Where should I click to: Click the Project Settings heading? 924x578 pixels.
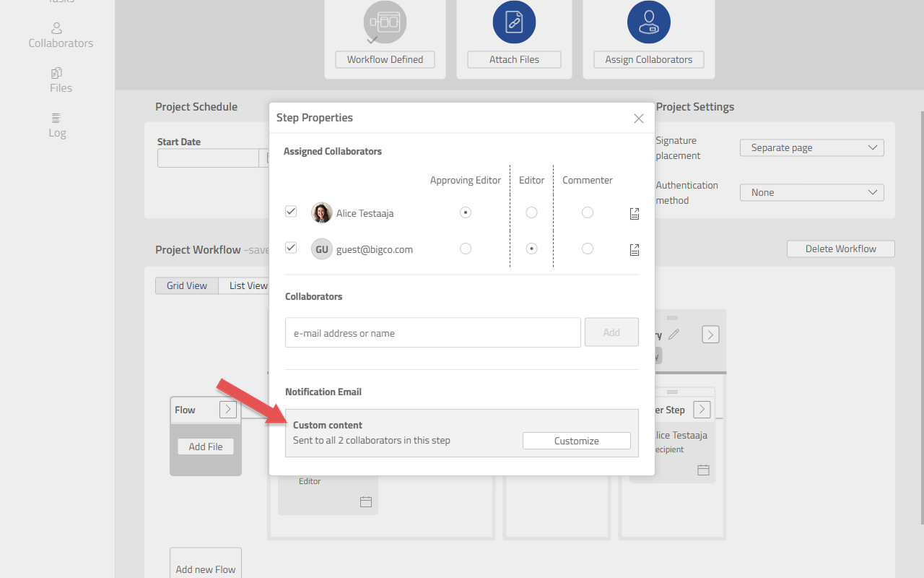coord(695,106)
